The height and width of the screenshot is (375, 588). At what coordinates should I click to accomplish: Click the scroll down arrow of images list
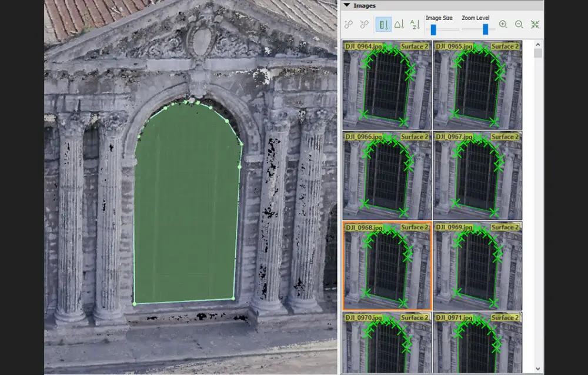coord(538,369)
